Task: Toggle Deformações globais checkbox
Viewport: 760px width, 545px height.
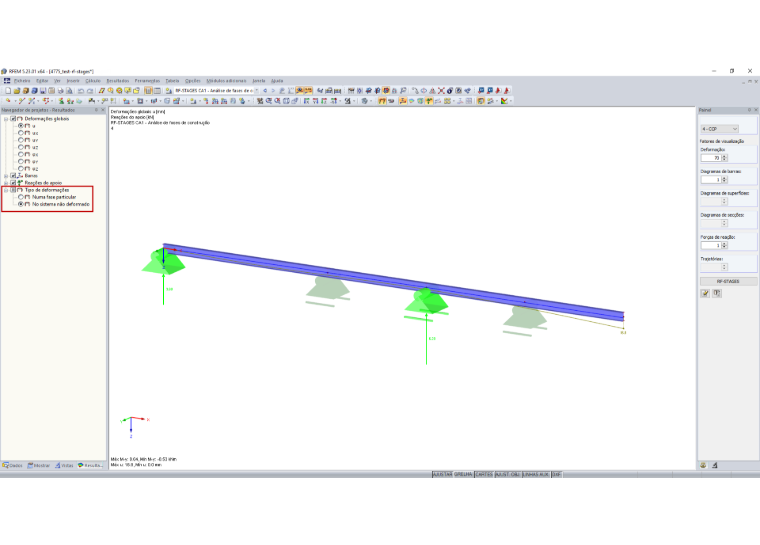Action: pos(13,118)
